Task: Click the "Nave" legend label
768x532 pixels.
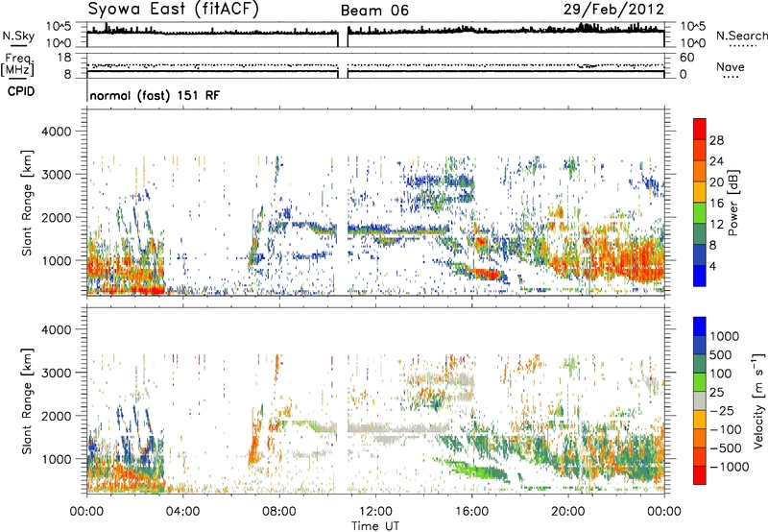Action: (731, 66)
